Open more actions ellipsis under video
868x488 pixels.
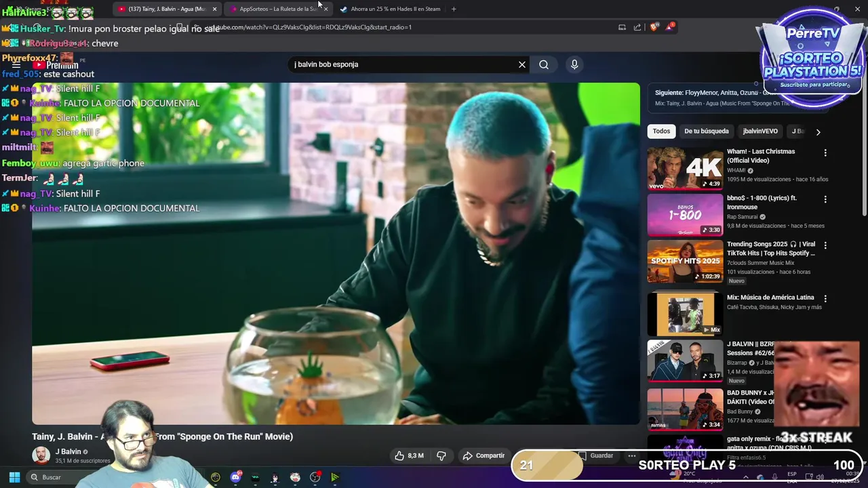631,456
